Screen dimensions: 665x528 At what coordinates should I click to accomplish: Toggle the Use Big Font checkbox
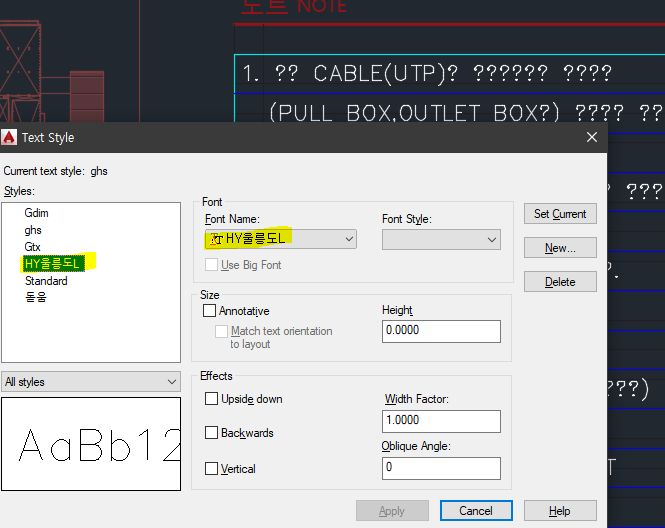coord(211,265)
